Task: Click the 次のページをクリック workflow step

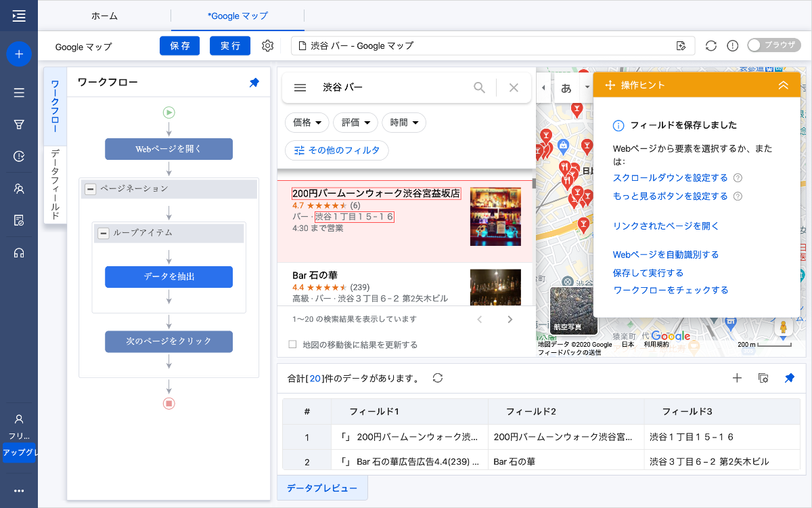Action: [x=168, y=341]
